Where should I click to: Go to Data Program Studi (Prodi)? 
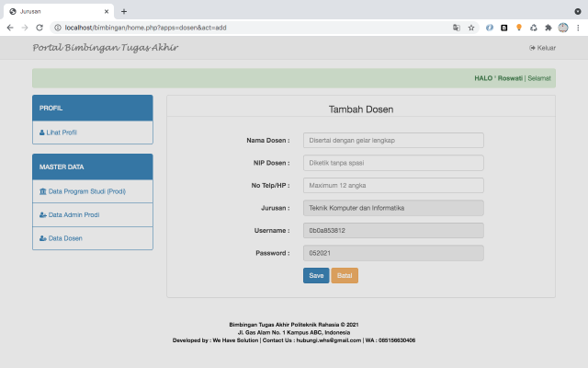[86, 191]
